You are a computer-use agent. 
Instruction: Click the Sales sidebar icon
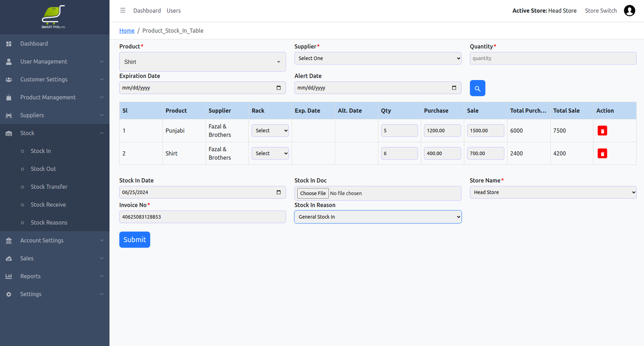tap(9, 258)
